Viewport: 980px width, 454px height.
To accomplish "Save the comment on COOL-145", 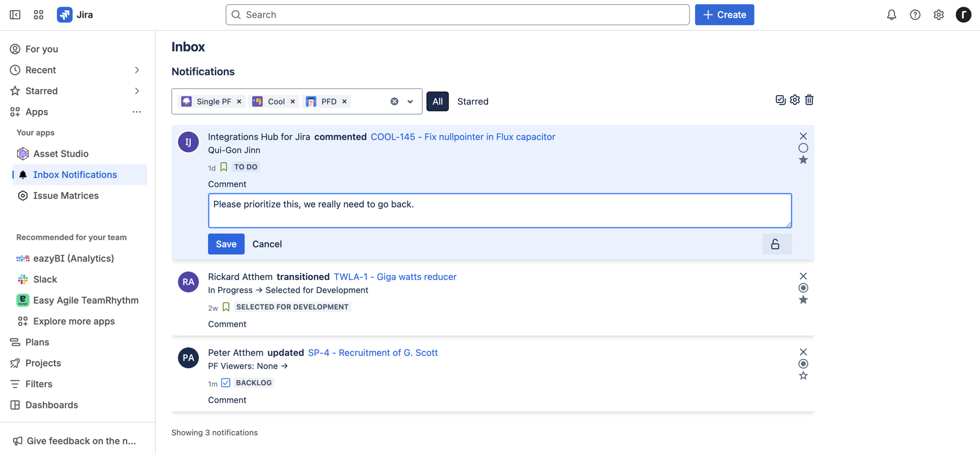I will (226, 244).
